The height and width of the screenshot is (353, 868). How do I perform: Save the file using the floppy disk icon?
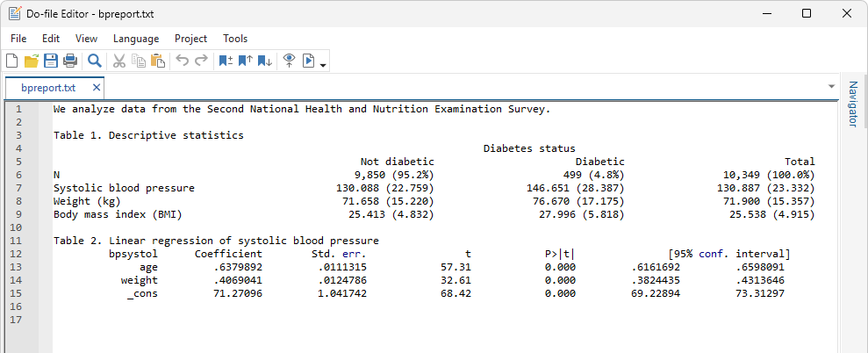click(x=51, y=61)
